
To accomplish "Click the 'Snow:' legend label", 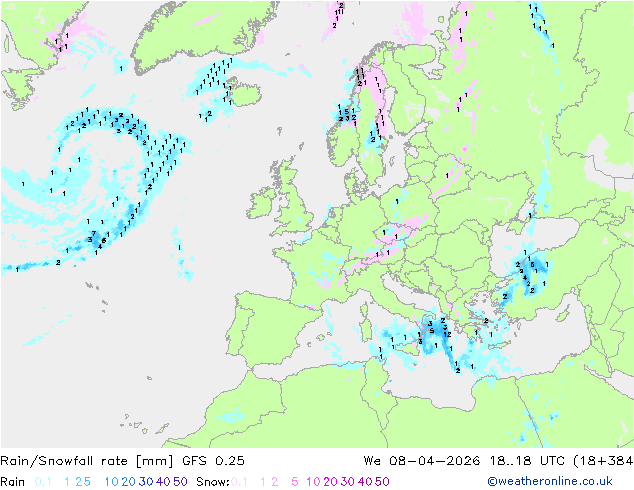I will tap(213, 482).
